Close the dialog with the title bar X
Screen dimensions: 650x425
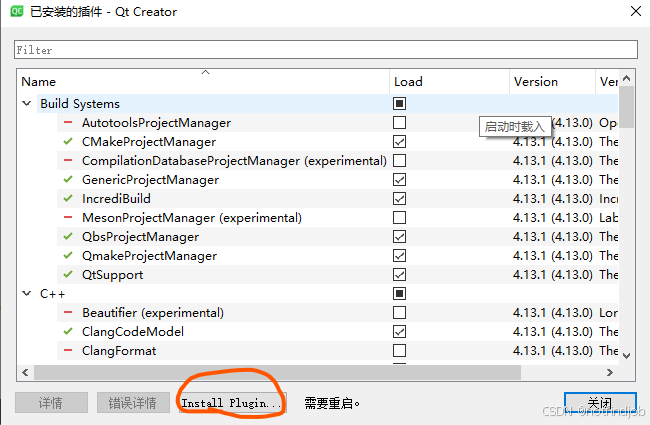pos(635,11)
